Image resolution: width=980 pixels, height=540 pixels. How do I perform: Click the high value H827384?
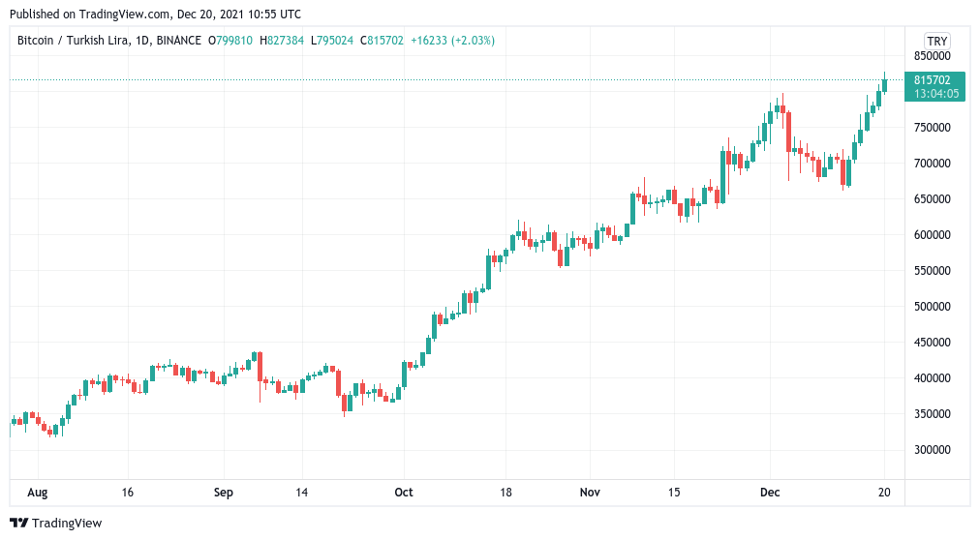pos(281,41)
